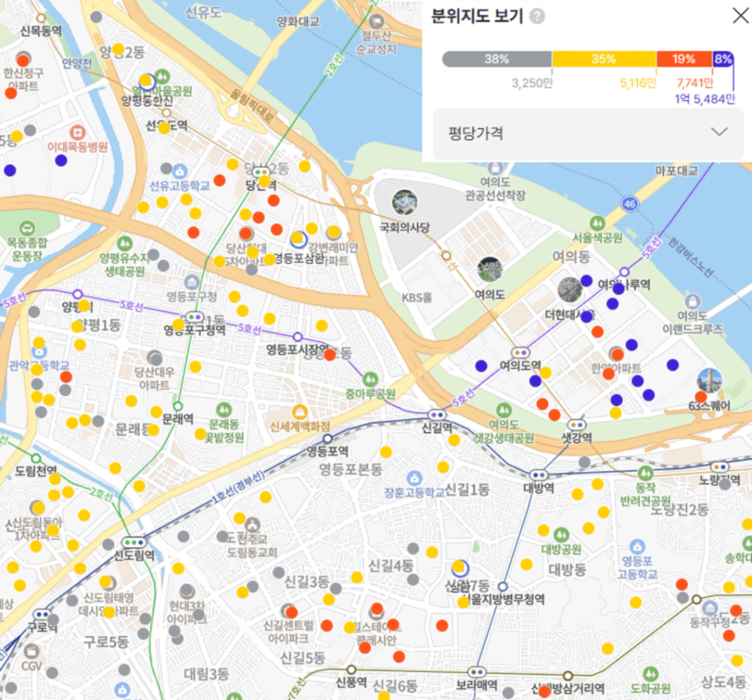The height and width of the screenshot is (700, 752).
Task: Select the purple 8% legend segment
Action: 723,59
